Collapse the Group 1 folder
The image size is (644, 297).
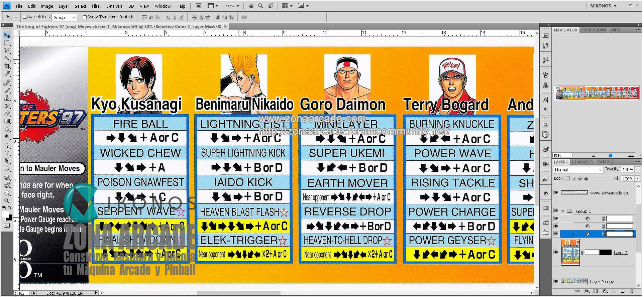point(563,211)
